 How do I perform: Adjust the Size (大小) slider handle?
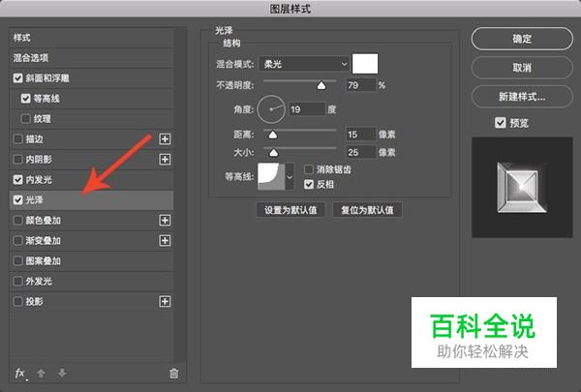pyautogui.click(x=273, y=152)
